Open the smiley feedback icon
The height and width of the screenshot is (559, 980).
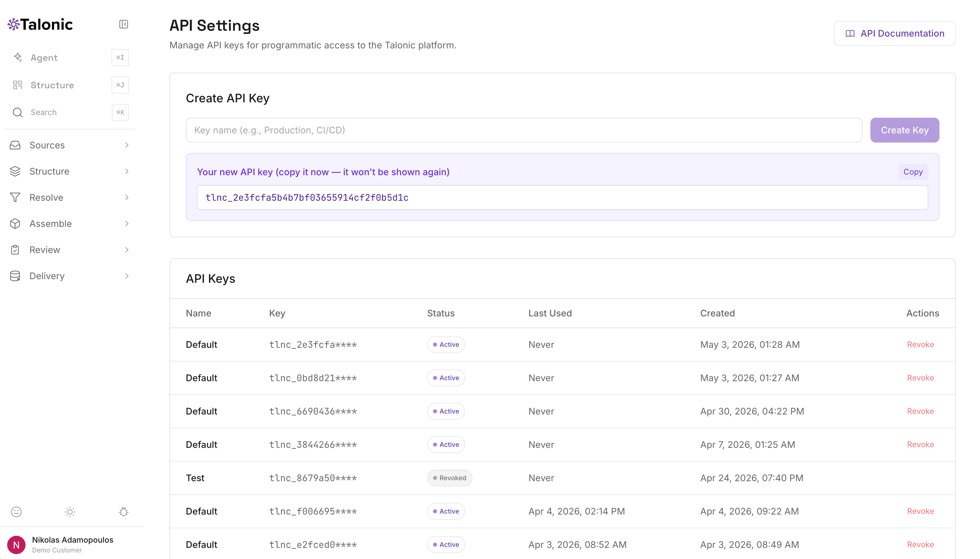[16, 511]
